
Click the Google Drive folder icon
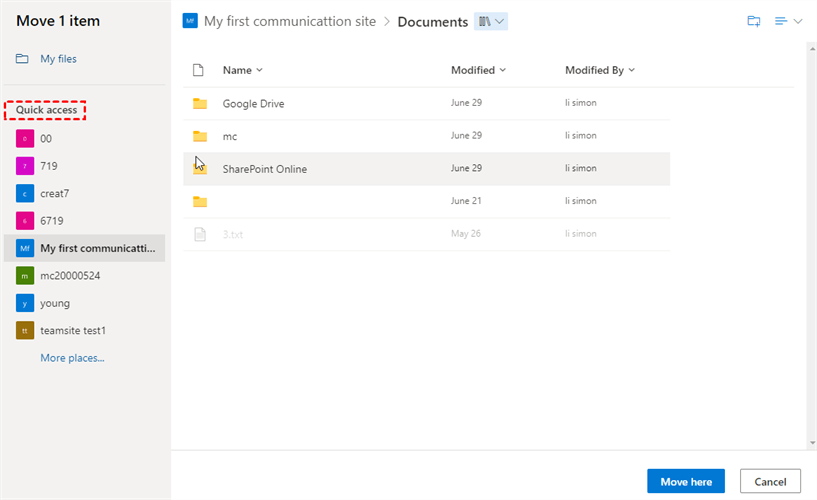click(200, 103)
